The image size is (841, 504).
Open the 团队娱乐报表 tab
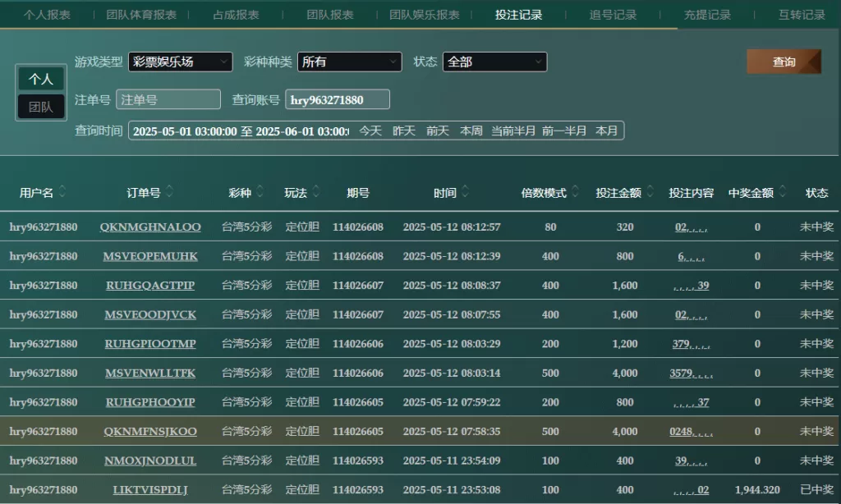pos(425,15)
